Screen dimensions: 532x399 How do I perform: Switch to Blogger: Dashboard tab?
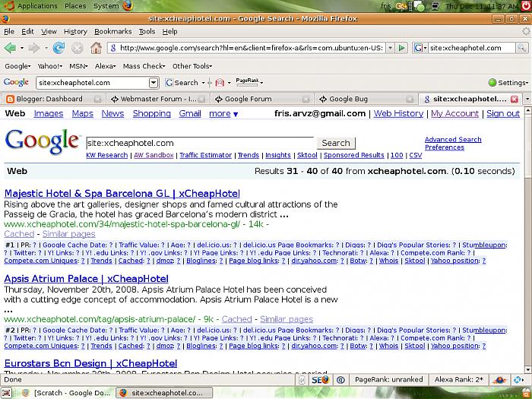click(54, 99)
